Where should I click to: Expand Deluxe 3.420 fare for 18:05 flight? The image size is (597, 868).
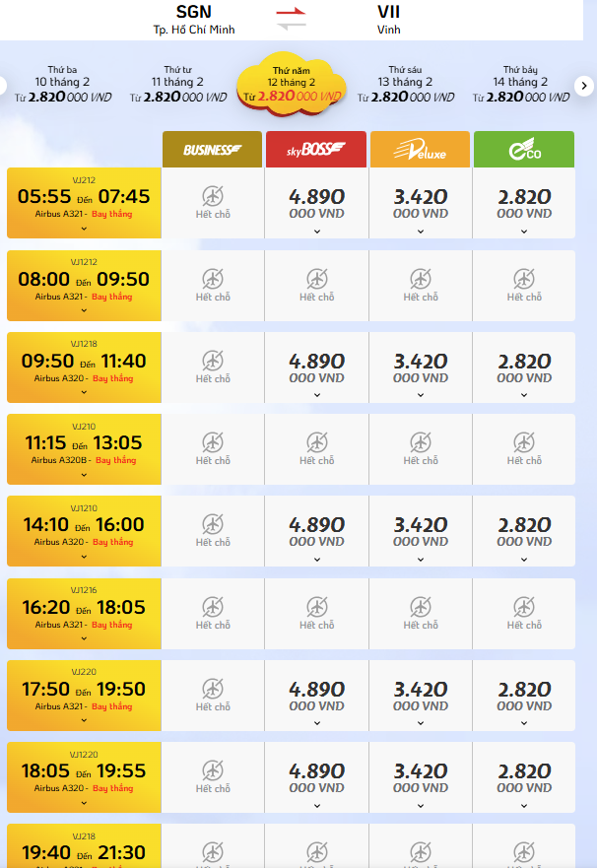(x=421, y=804)
